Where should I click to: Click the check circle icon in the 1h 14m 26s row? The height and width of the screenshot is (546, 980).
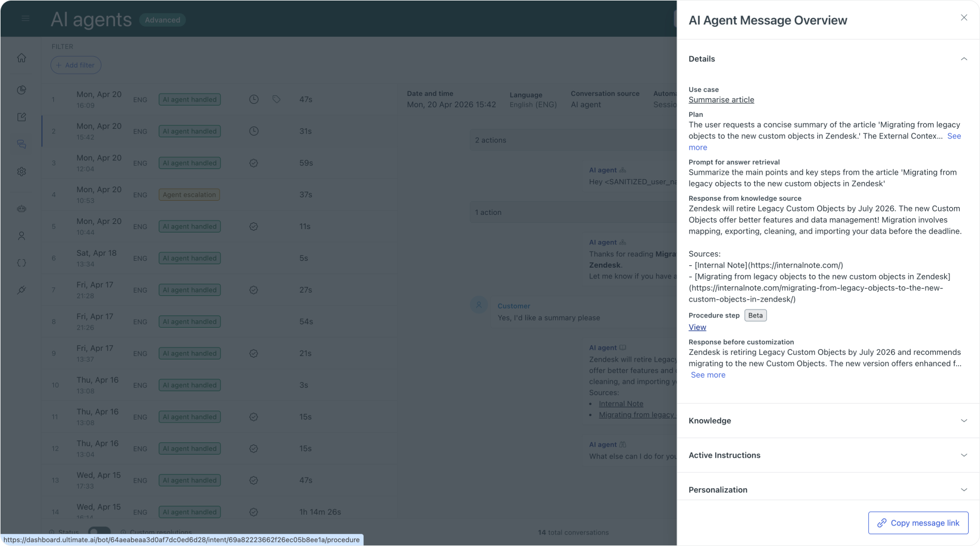click(254, 512)
